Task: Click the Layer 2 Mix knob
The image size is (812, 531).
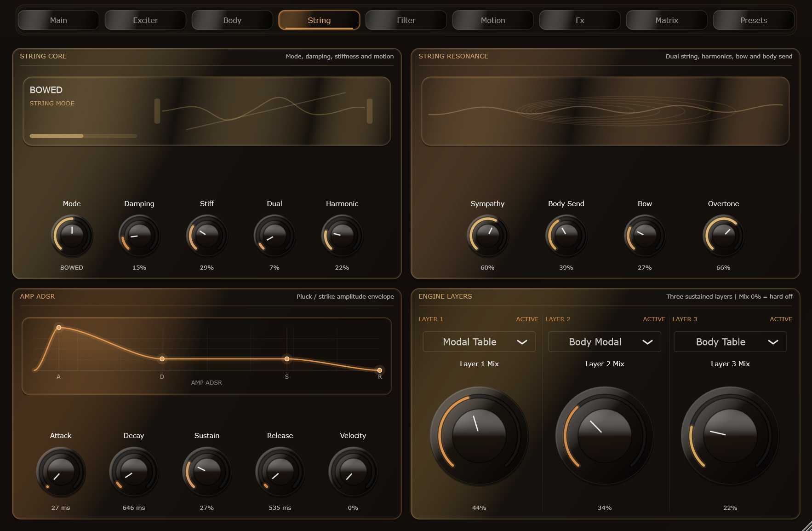Action: (605, 436)
